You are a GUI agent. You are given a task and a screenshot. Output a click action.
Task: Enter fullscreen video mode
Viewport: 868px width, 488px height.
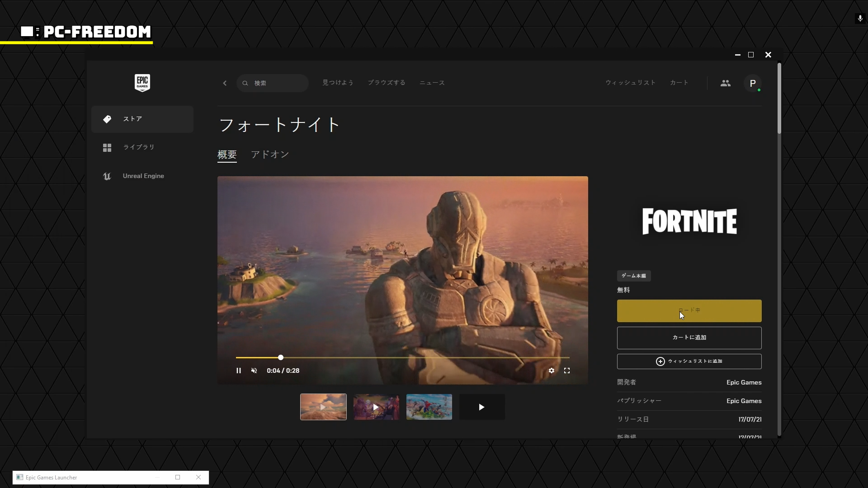tap(566, 371)
